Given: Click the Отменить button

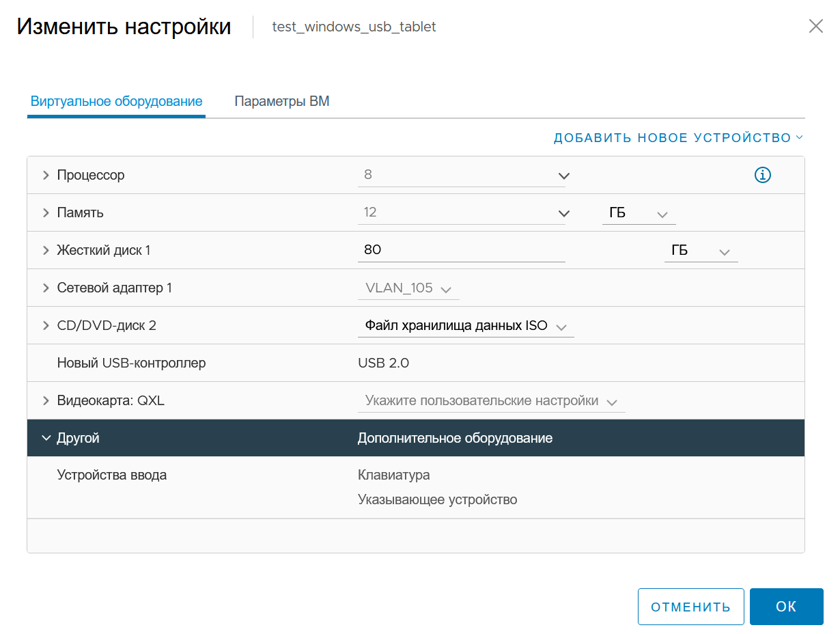Looking at the screenshot, I should [x=691, y=607].
